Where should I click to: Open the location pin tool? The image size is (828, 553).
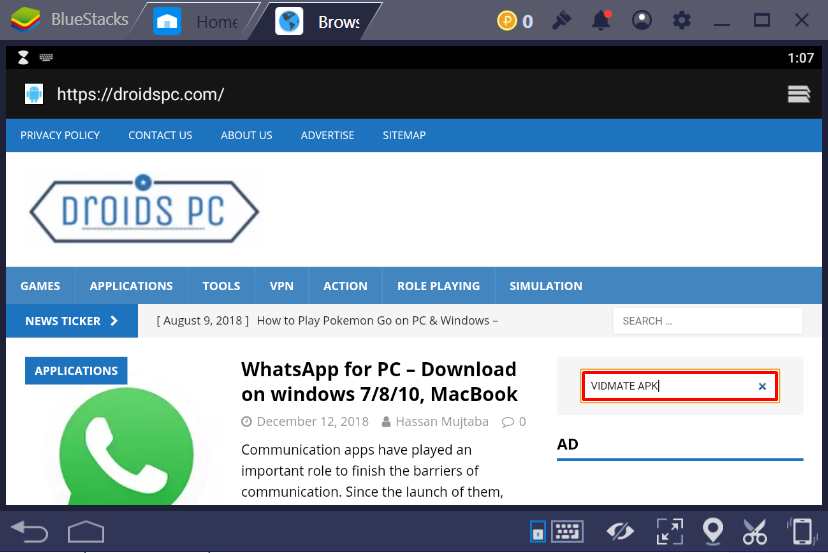(x=712, y=530)
